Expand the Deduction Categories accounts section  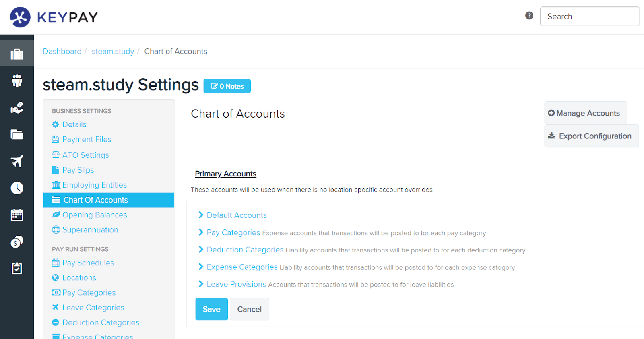[x=241, y=250]
